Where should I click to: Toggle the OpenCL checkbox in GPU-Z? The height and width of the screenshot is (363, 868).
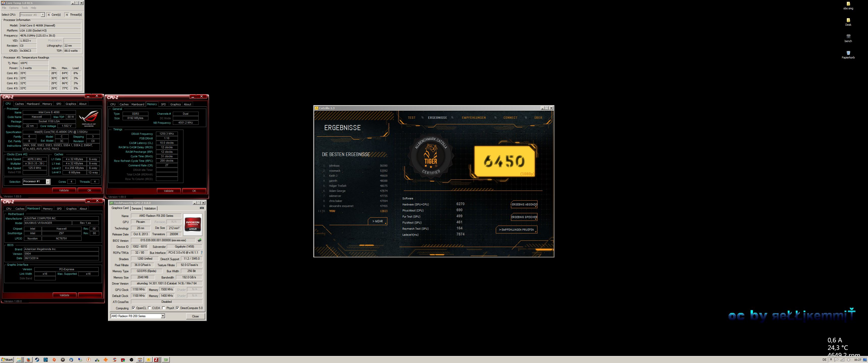tap(133, 308)
